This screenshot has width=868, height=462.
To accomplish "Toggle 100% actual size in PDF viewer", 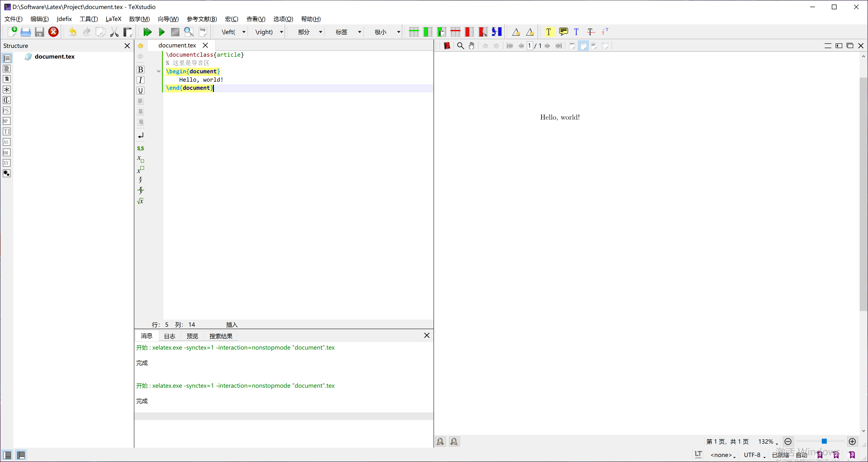I will (572, 46).
